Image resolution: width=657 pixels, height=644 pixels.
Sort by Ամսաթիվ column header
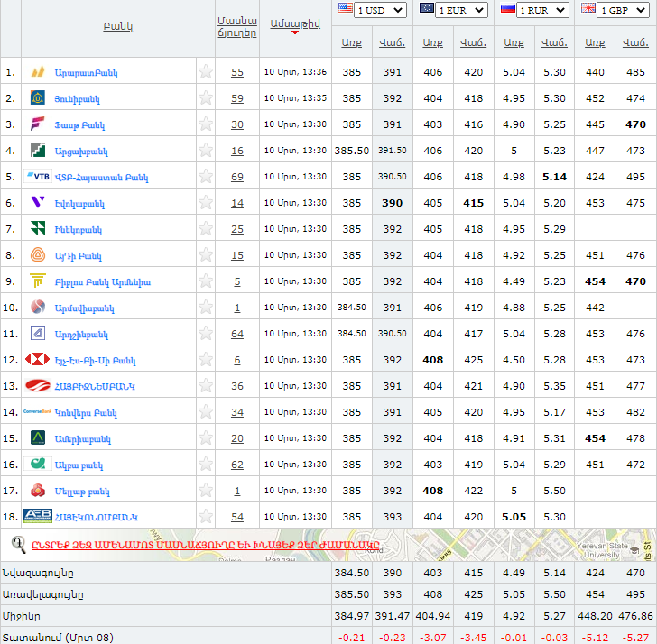click(x=295, y=23)
